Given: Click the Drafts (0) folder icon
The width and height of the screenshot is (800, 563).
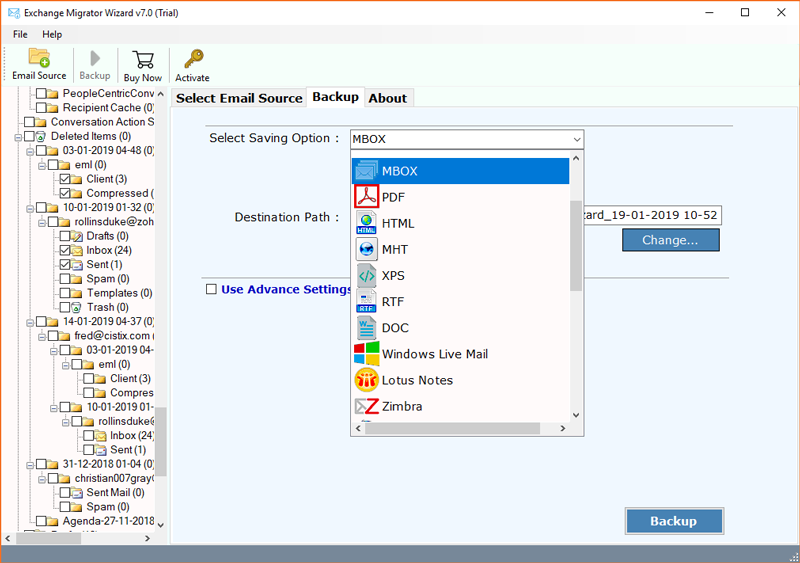Looking at the screenshot, I should pyautogui.click(x=77, y=236).
